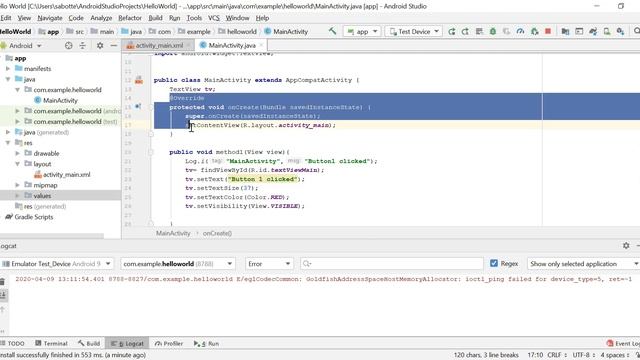The image size is (640, 360).
Task: Click Attach Debugger to Android Process icon
Action: [534, 31]
